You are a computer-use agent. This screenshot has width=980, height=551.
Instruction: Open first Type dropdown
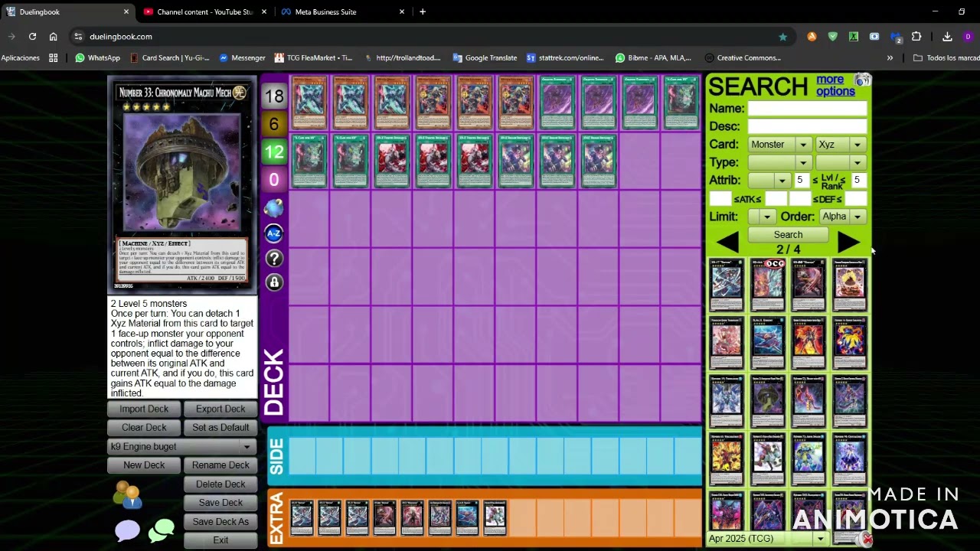[779, 162]
